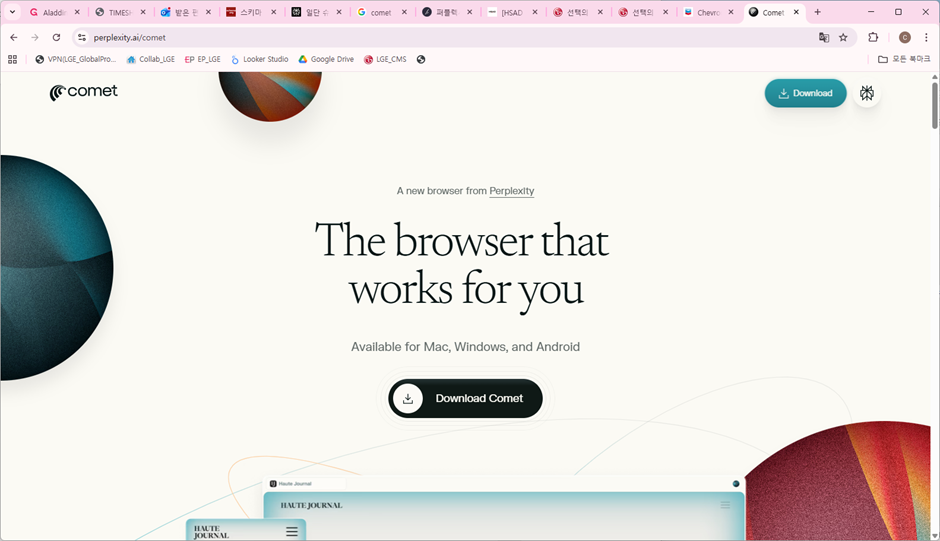Click the teal Download button in header
940x541 pixels.
pos(805,93)
